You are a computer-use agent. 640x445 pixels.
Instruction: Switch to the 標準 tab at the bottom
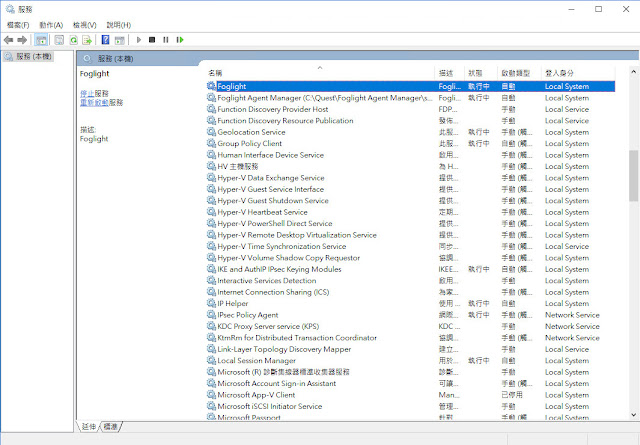coord(111,427)
